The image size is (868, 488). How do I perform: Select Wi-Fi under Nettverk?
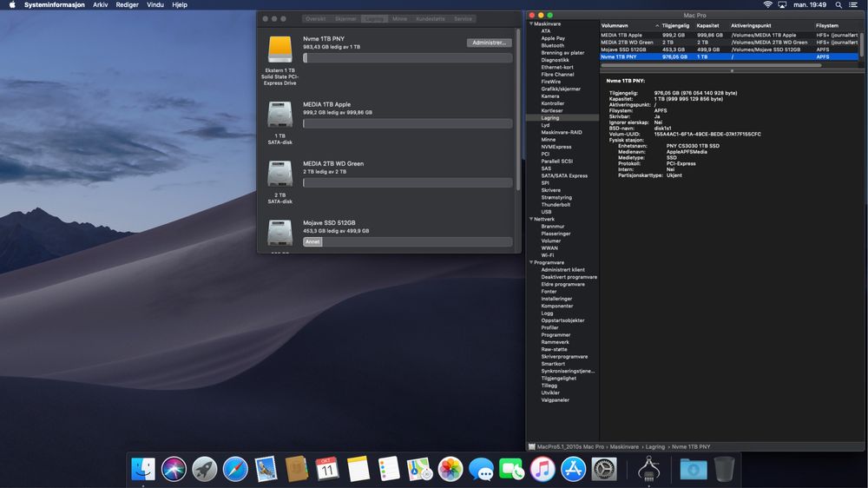pos(547,255)
